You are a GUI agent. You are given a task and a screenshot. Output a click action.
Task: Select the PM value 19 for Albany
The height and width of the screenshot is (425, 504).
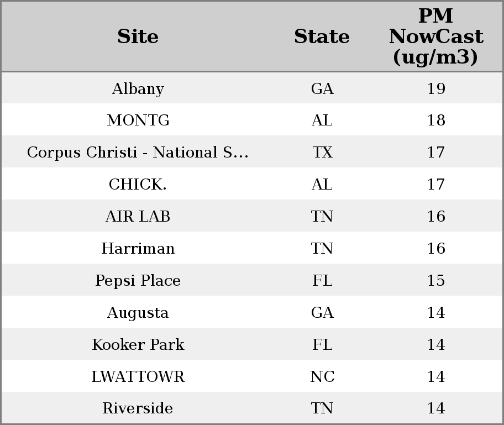point(436,89)
